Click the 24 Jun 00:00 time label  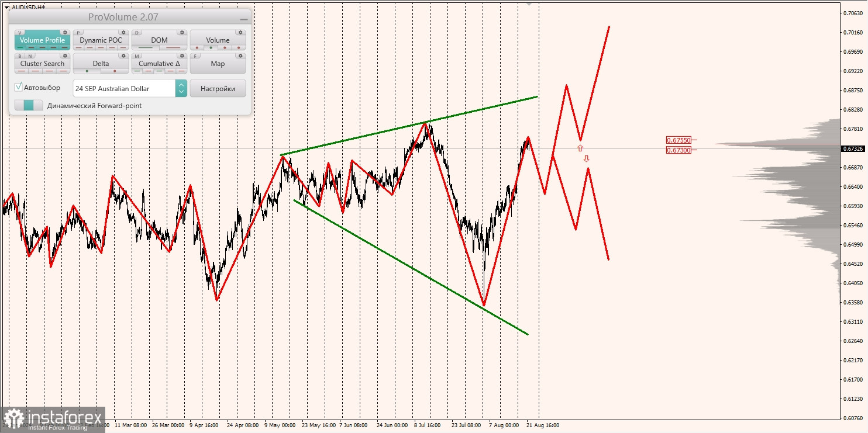(x=392, y=425)
